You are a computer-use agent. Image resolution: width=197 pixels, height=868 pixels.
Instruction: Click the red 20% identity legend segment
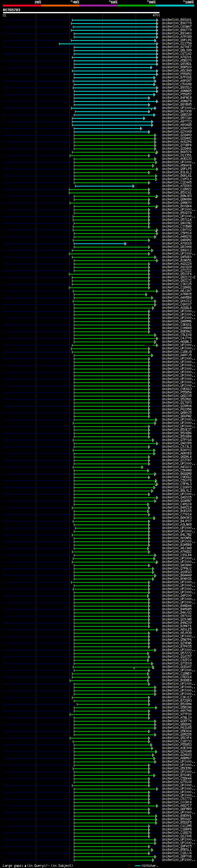click(22, 6)
